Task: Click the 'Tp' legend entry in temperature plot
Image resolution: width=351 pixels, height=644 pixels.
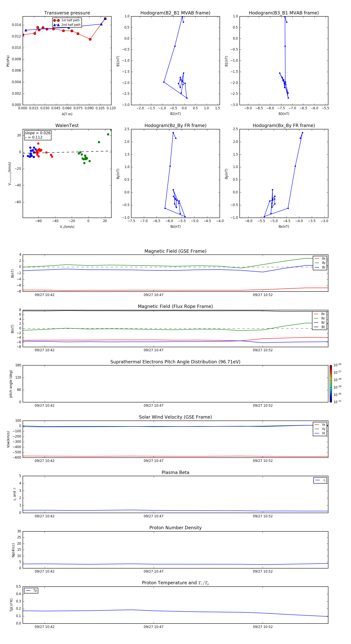Action: (31, 591)
